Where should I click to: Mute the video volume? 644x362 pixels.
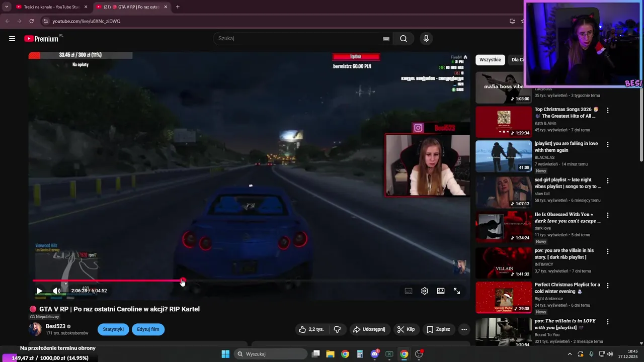[x=56, y=291]
